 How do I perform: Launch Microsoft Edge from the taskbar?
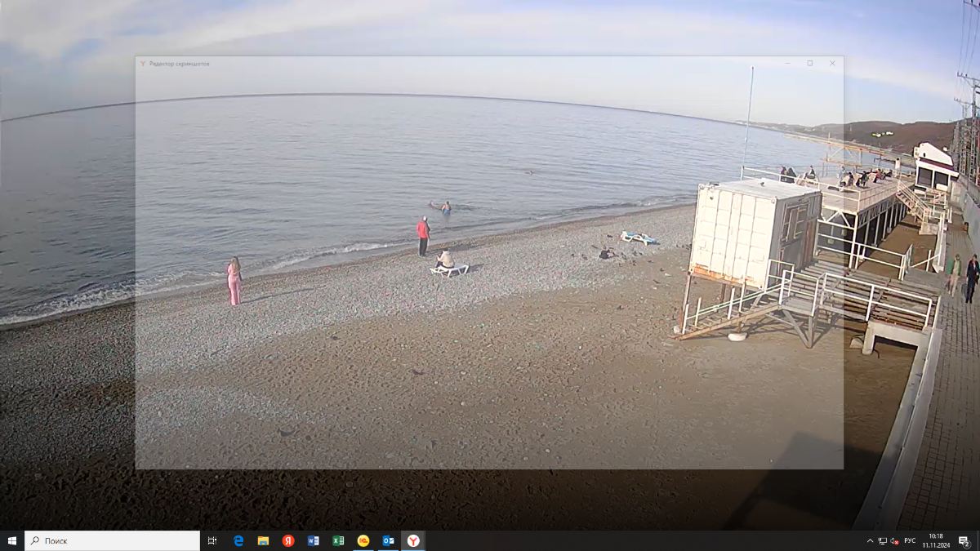238,540
